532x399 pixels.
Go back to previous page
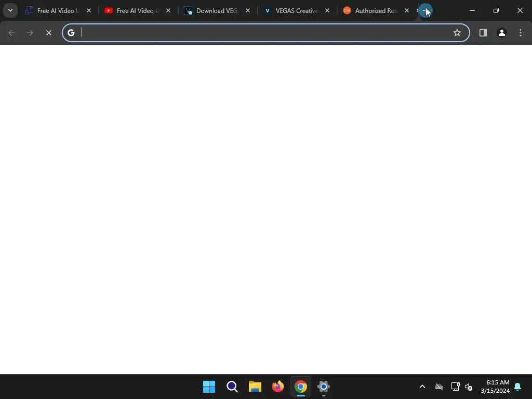pyautogui.click(x=11, y=33)
